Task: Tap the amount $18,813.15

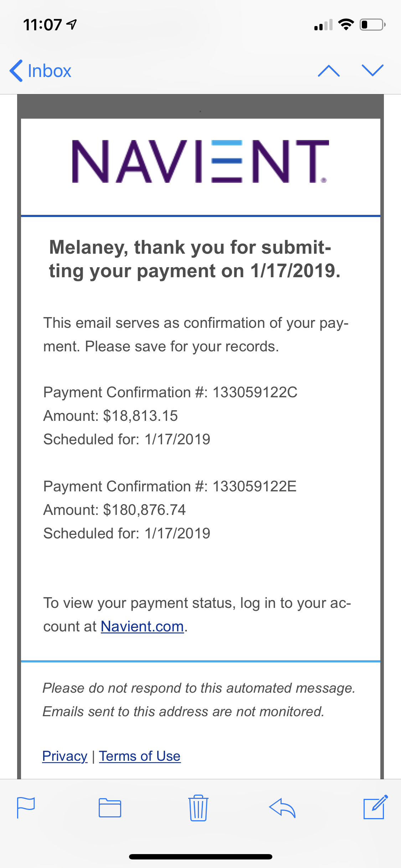Action: pyautogui.click(x=140, y=416)
